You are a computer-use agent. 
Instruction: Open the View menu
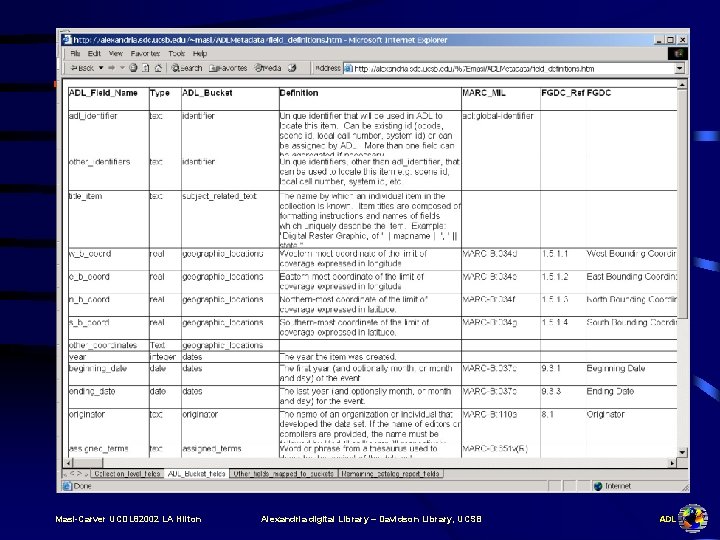pos(116,54)
